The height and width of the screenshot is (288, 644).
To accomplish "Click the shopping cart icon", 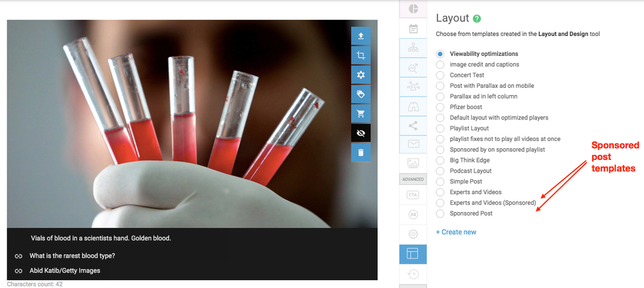I will pyautogui.click(x=360, y=113).
